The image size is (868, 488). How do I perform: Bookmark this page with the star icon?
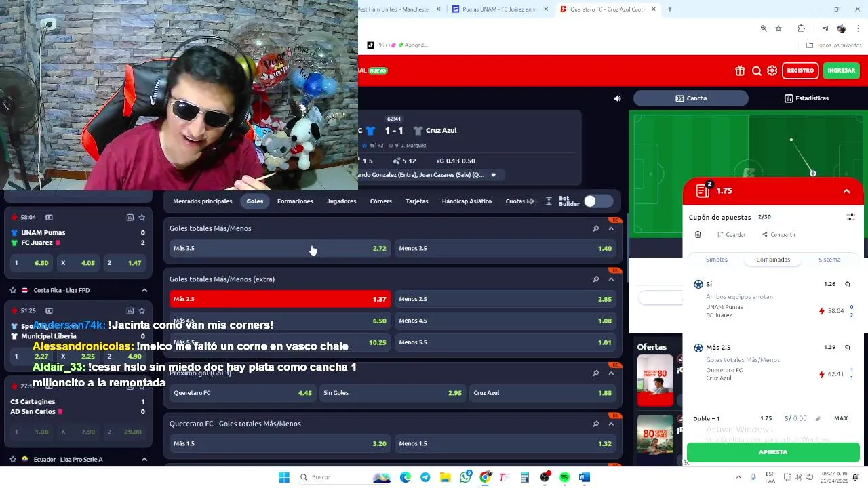tap(778, 28)
